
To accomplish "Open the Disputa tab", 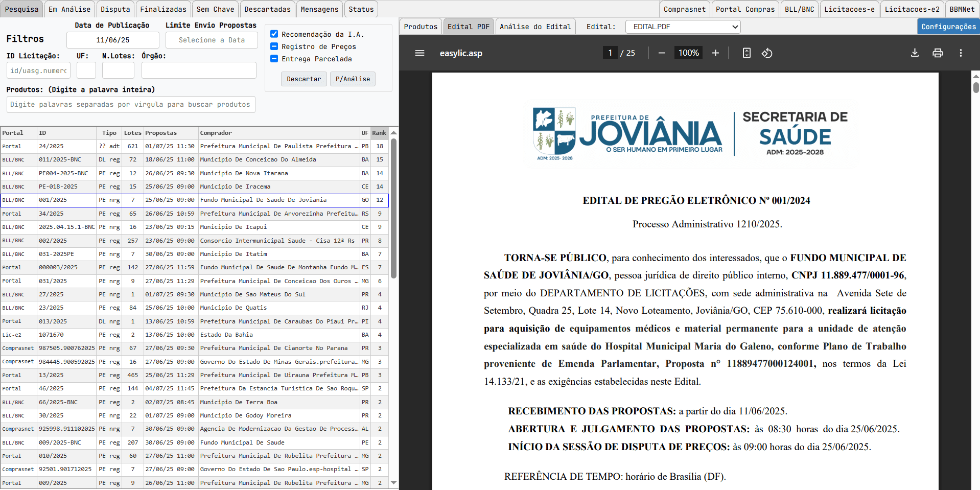I will [115, 9].
